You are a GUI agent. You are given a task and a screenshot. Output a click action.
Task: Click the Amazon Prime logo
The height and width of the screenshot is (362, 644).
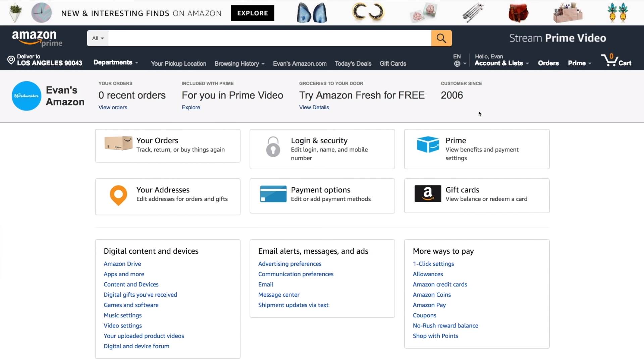[37, 38]
